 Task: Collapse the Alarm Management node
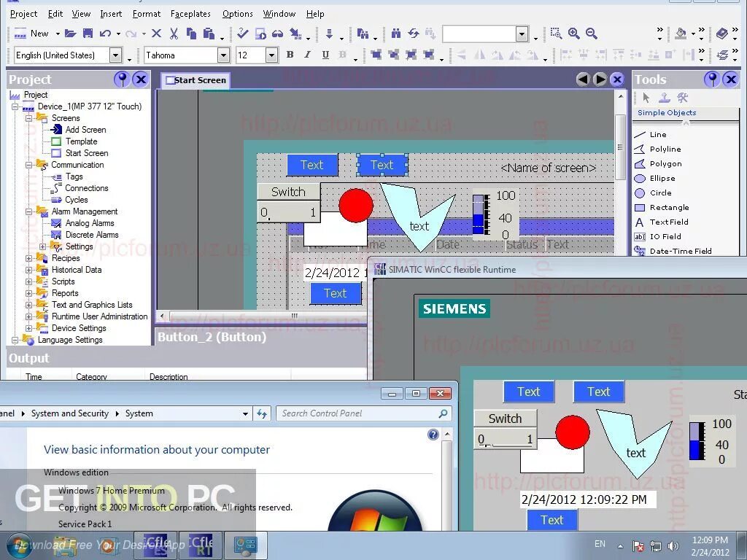29,211
